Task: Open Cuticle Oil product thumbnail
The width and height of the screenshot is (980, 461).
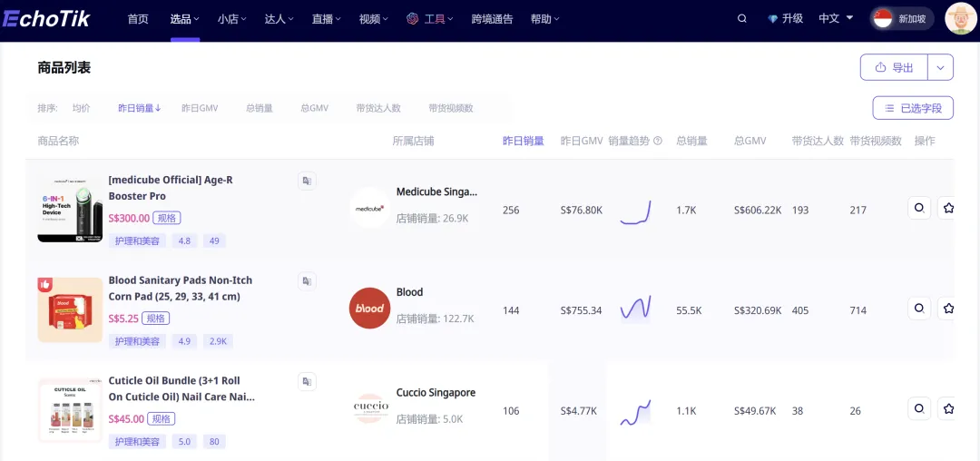Action: coord(70,410)
